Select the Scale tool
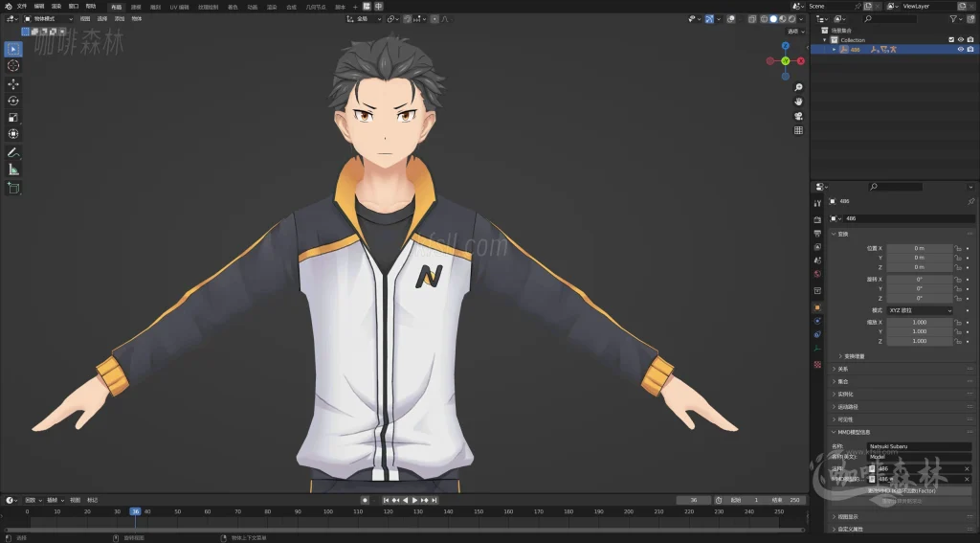980x543 pixels. 13,118
